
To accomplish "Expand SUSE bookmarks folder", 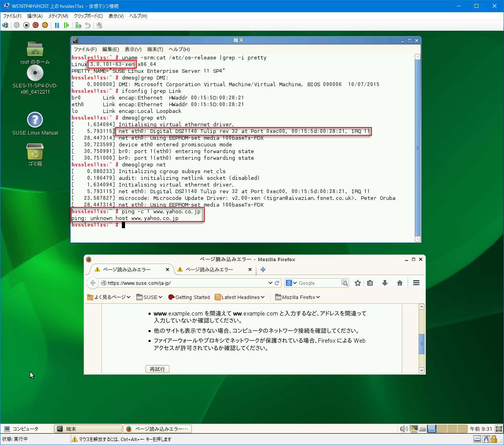I will (149, 297).
